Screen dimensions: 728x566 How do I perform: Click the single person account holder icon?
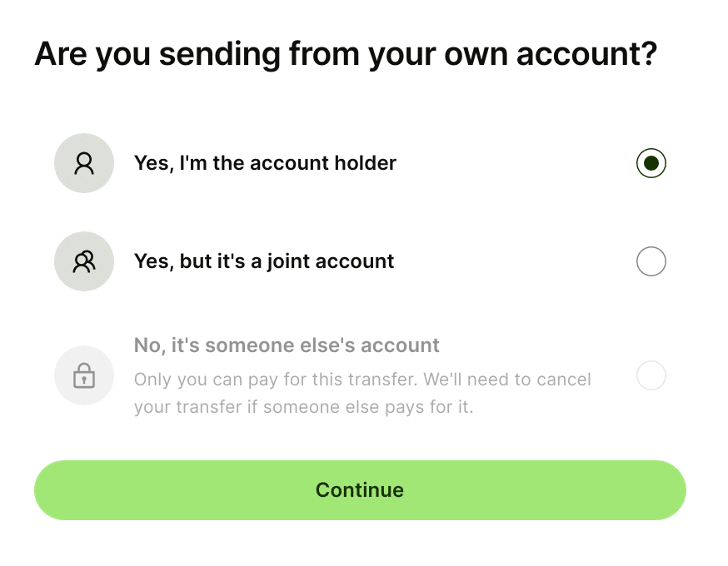coord(84,163)
